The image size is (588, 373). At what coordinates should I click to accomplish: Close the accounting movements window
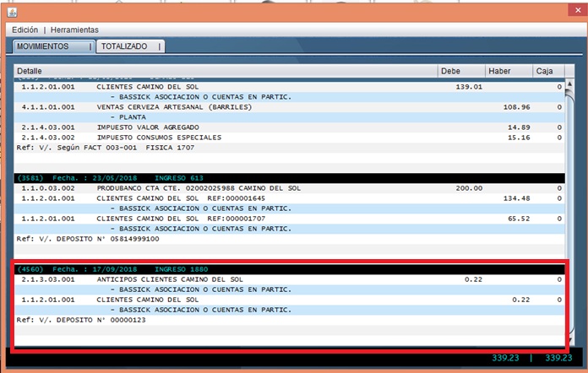coord(568,10)
